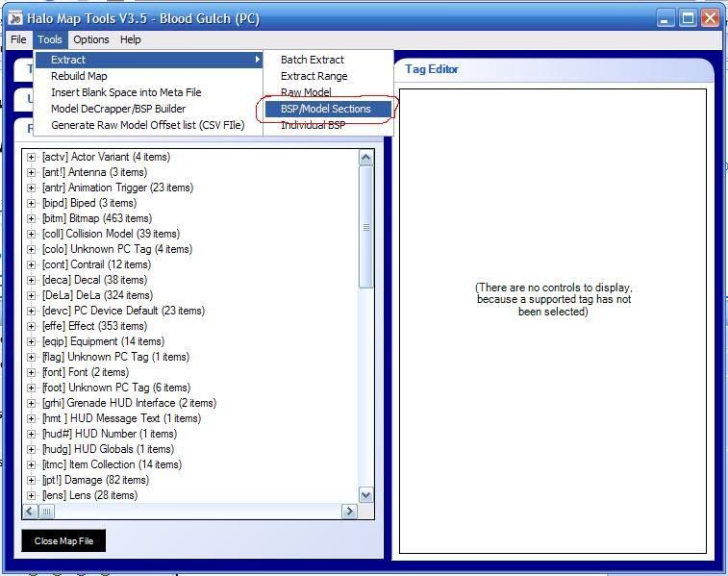Click tag list scroll down arrow
728x576 pixels.
pyautogui.click(x=365, y=495)
